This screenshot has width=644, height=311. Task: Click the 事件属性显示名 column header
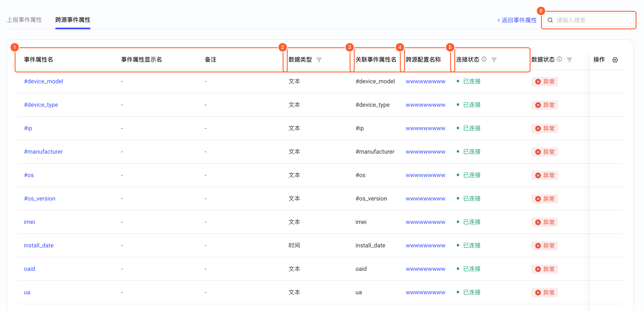pyautogui.click(x=142, y=59)
